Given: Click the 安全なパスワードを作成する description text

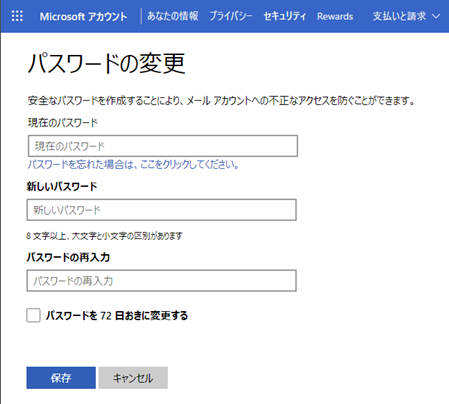Looking at the screenshot, I should coord(221,100).
